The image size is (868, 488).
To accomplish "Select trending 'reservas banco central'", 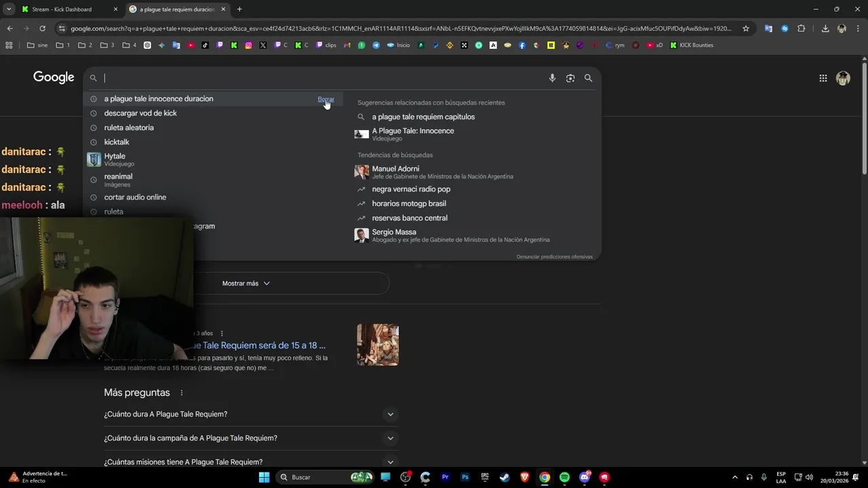I will pyautogui.click(x=410, y=218).
